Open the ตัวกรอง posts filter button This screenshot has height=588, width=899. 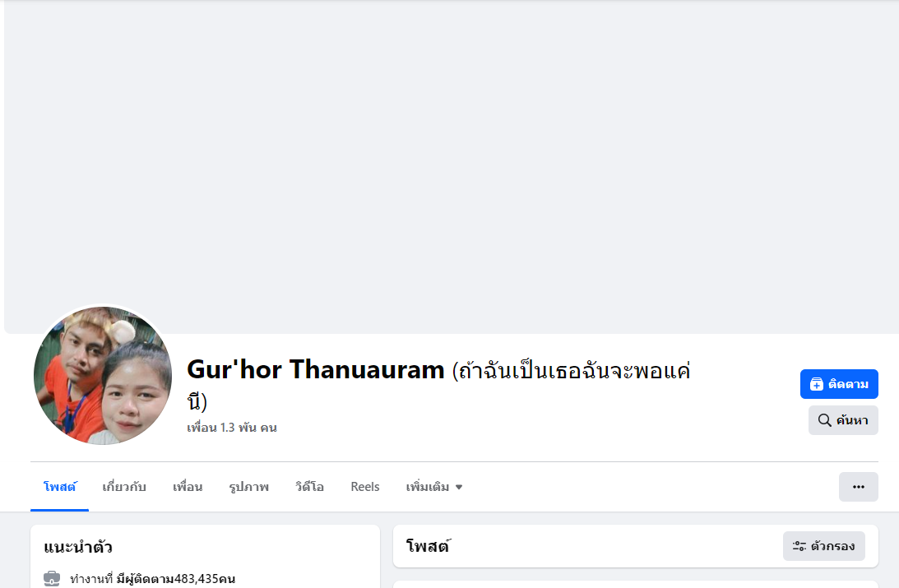823,546
